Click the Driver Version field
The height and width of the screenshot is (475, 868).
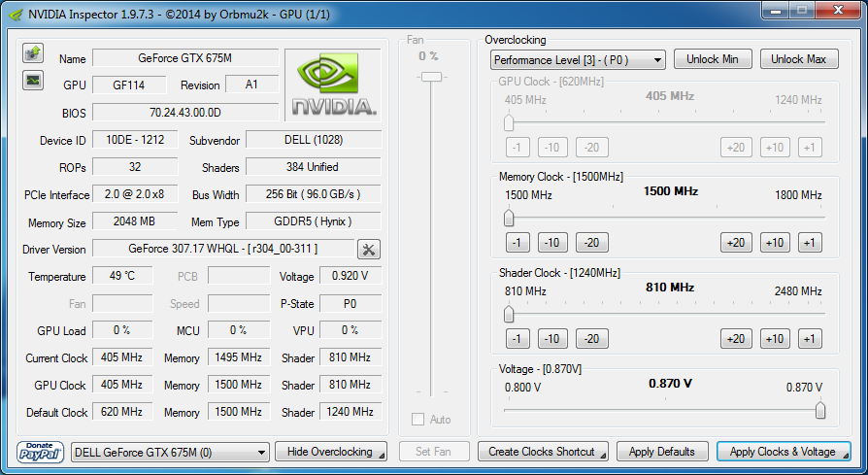tap(223, 249)
